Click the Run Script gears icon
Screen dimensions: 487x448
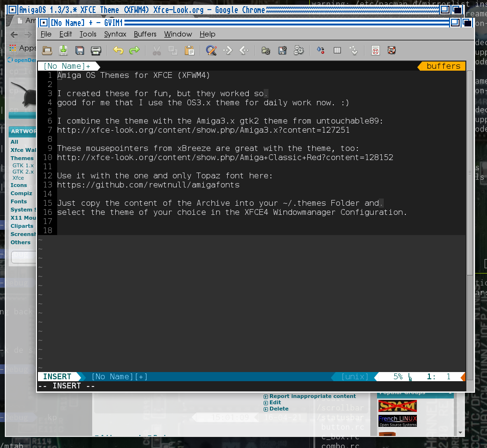pos(299,50)
